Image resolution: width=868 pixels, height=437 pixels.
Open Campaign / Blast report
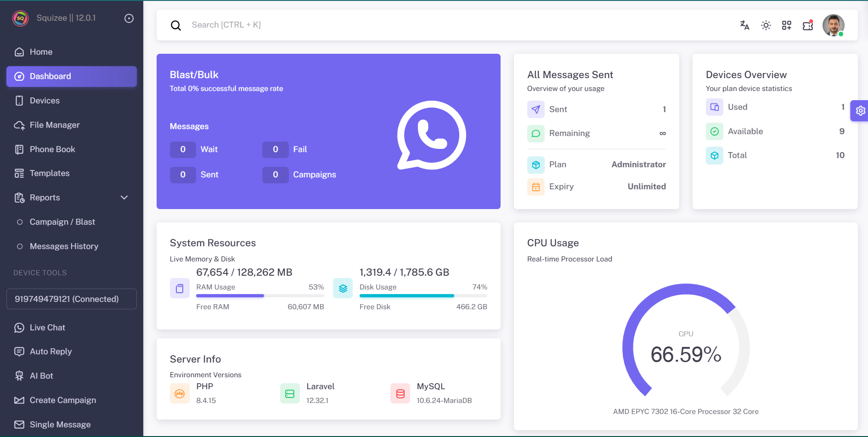[x=62, y=222]
